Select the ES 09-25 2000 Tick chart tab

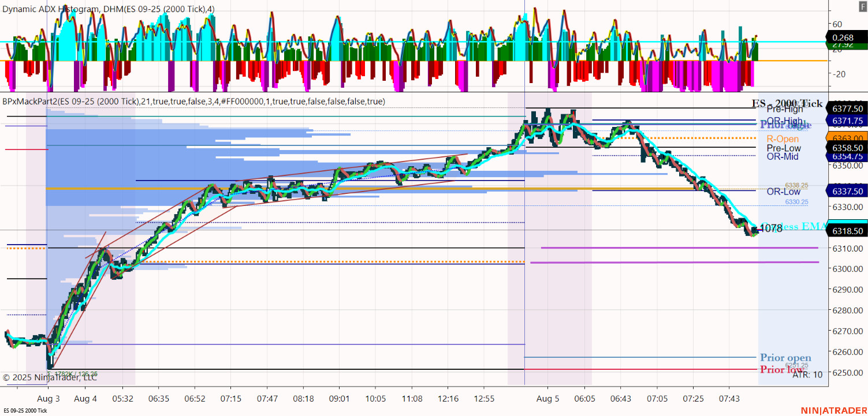tap(25, 410)
